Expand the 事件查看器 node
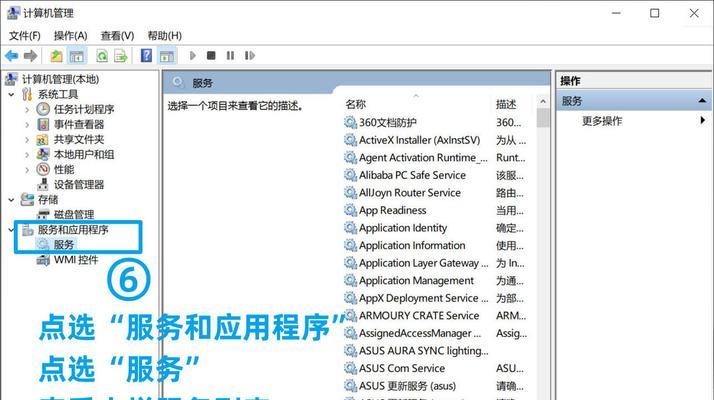Viewport: 714px width, 400px height. 27,125
